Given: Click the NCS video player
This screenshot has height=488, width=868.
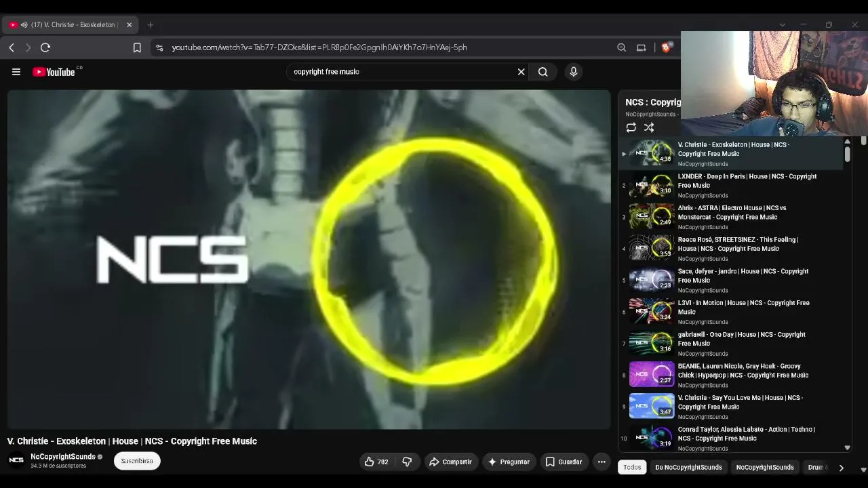Looking at the screenshot, I should point(309,260).
